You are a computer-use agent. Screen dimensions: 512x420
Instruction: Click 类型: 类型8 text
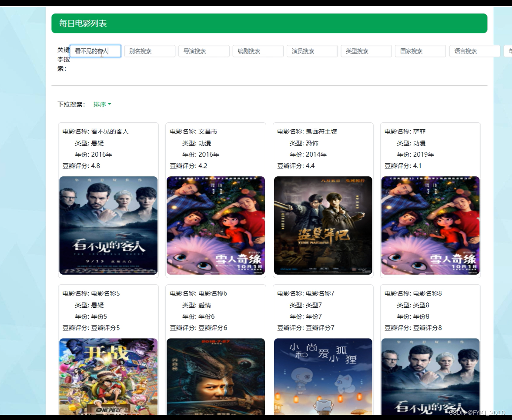413,306
